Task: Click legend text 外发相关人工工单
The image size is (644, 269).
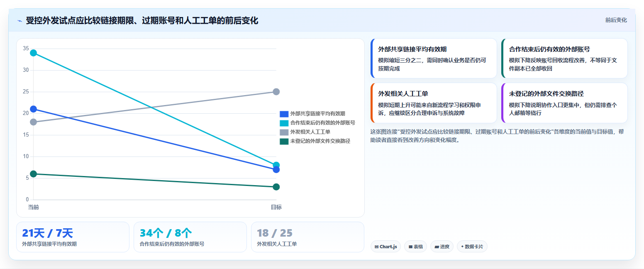Action: pos(310,132)
